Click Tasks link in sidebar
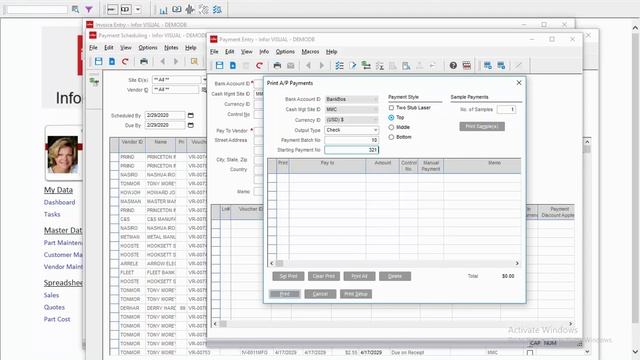This screenshot has height=360, width=640. tap(52, 214)
